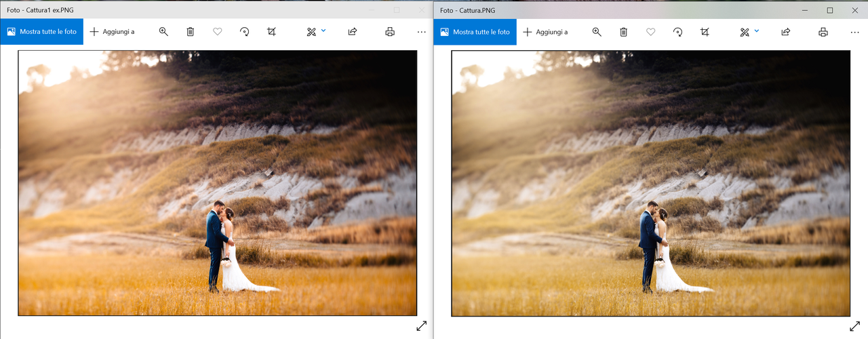Share the photo in Cattura1 ex window

(353, 32)
